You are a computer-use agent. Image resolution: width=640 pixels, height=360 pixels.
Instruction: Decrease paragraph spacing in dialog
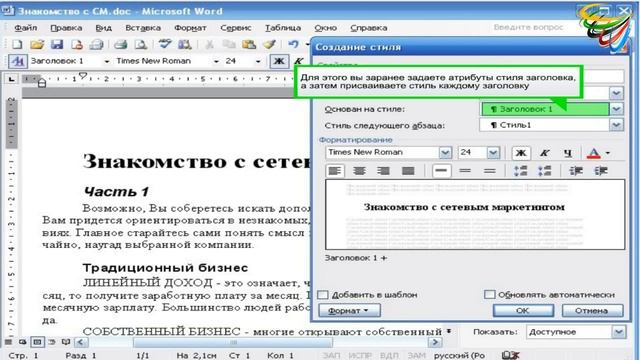[x=544, y=171]
